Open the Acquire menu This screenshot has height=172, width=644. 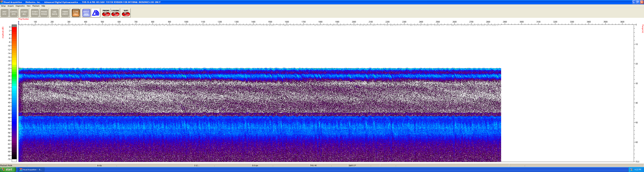11,6
